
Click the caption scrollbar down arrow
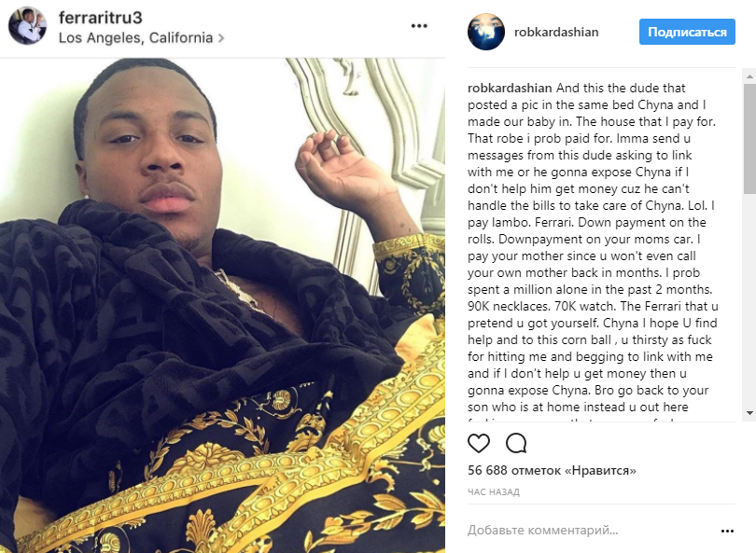point(749,413)
